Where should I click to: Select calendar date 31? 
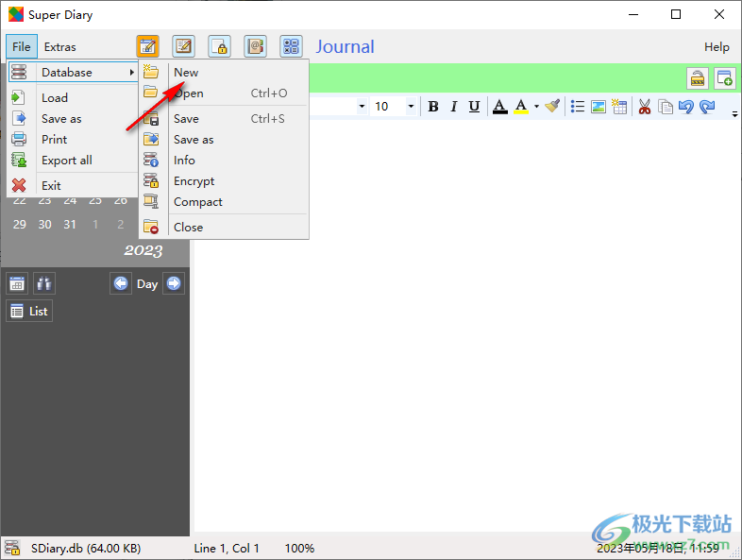point(70,225)
